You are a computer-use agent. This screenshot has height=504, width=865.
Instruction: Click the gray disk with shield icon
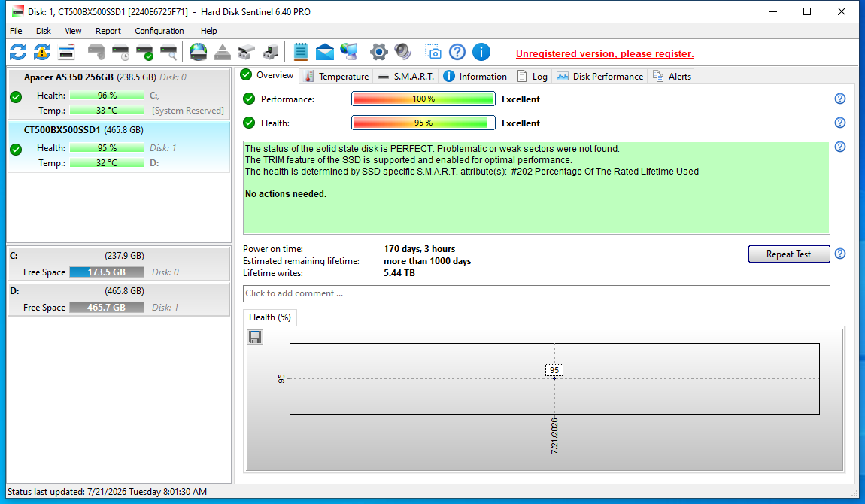point(96,53)
